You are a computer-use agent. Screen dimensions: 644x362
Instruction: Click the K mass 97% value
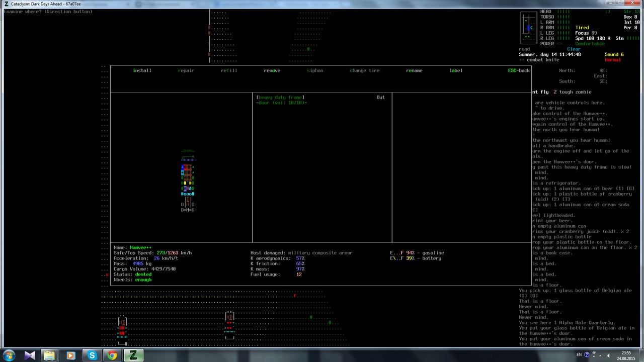300,269
